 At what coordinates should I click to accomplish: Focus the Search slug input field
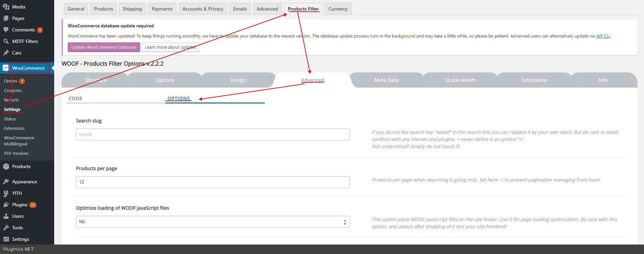[213, 134]
